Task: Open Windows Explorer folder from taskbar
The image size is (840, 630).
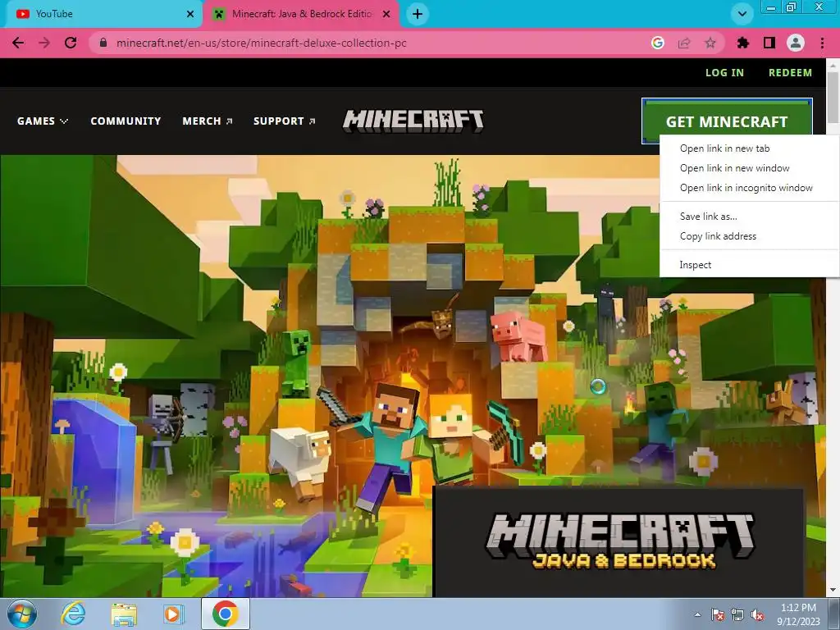Action: [124, 614]
